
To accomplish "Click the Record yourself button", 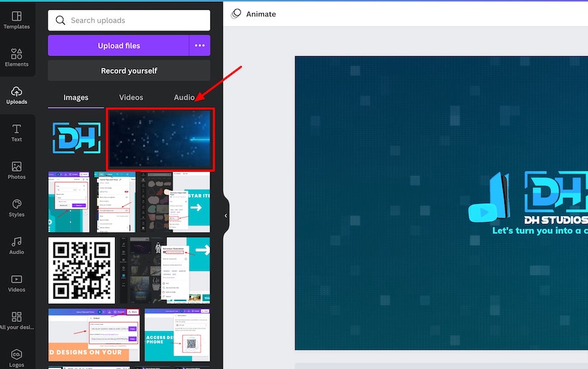I will [129, 71].
